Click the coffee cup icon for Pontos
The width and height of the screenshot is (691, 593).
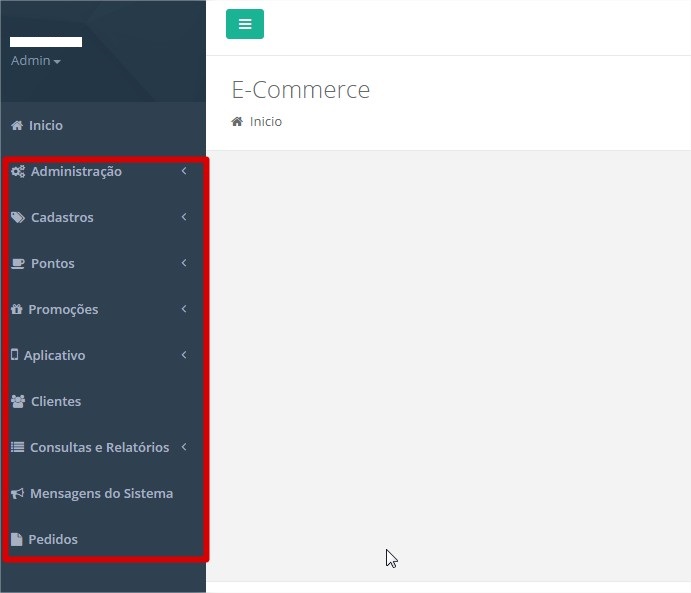click(18, 264)
